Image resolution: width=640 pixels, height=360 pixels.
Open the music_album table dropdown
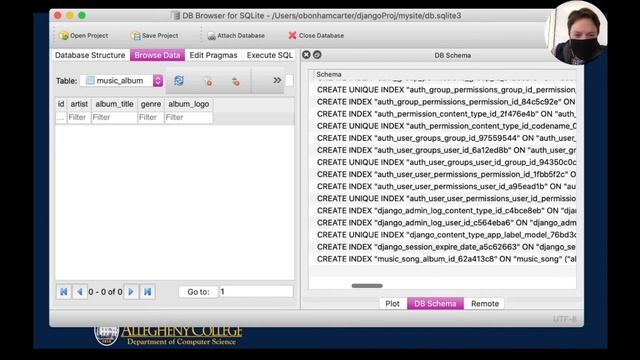pos(122,80)
